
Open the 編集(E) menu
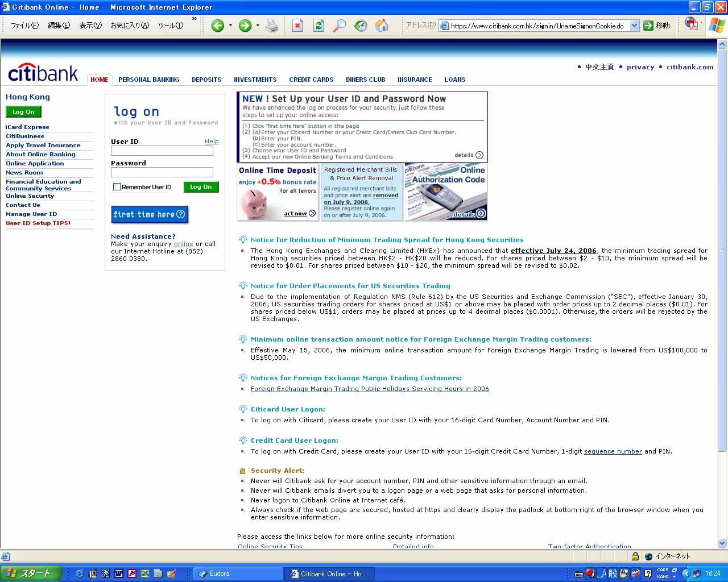59,26
